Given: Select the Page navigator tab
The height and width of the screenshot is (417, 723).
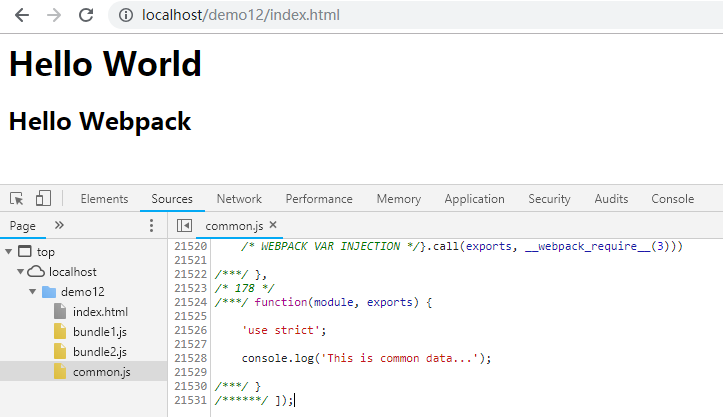Looking at the screenshot, I should pyautogui.click(x=23, y=226).
